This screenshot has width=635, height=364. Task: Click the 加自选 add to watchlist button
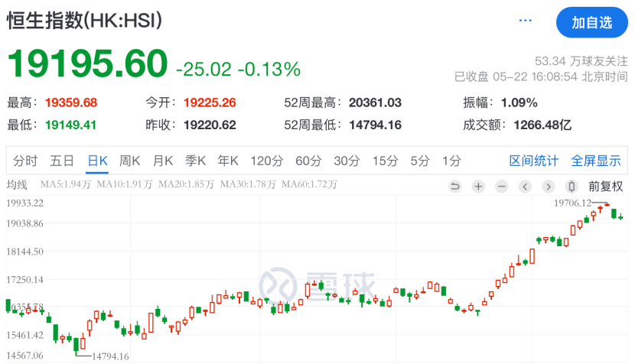591,22
